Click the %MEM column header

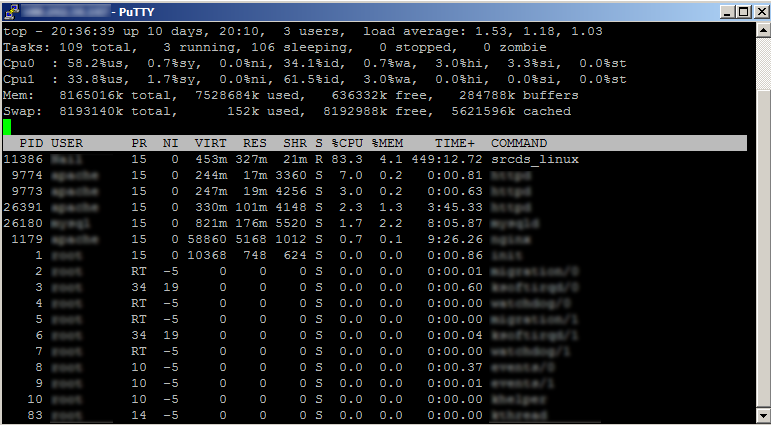point(387,144)
